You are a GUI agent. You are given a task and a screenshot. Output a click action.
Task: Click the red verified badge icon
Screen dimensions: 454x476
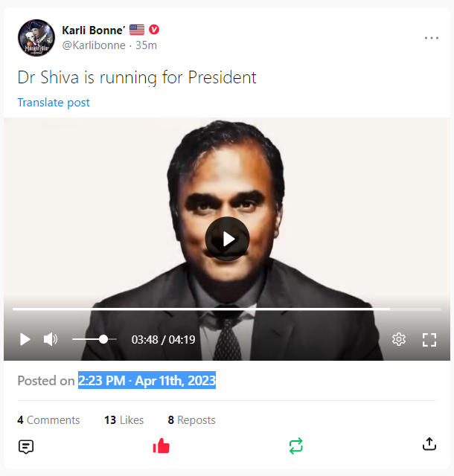coord(154,30)
